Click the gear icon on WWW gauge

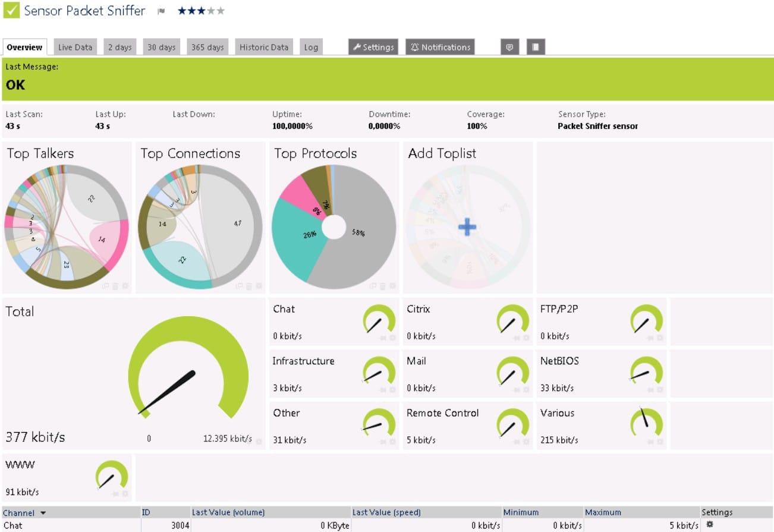(125, 493)
